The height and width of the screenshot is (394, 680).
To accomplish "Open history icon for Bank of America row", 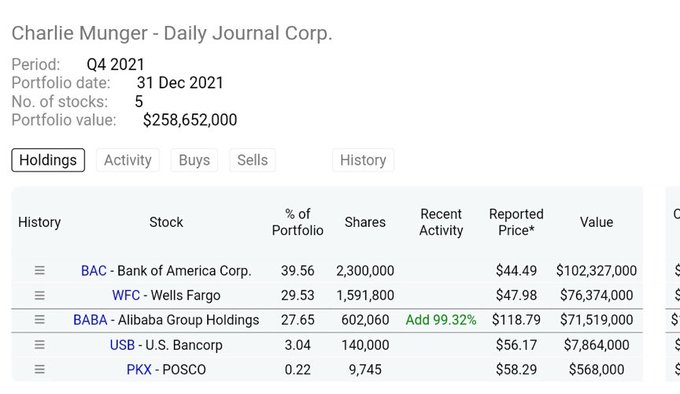I will coord(39,270).
